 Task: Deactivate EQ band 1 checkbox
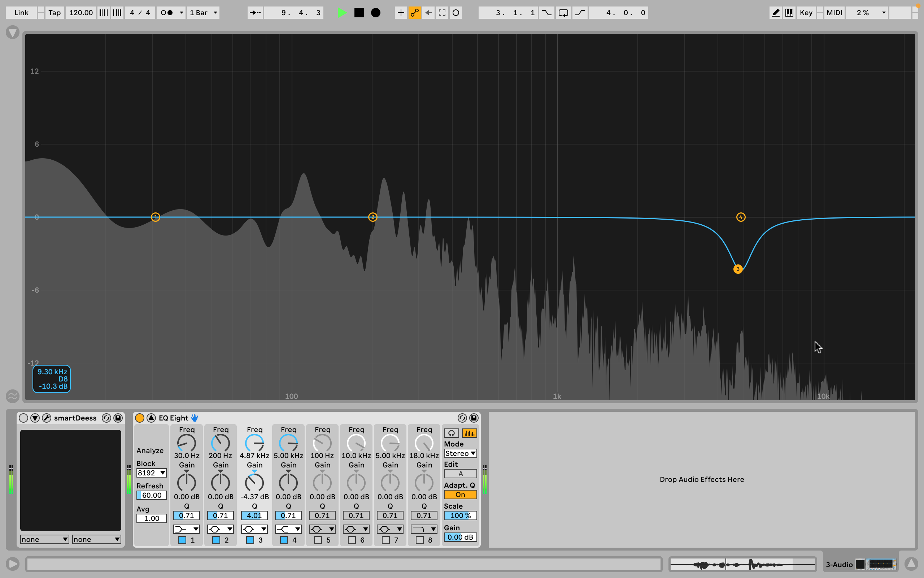click(x=183, y=540)
